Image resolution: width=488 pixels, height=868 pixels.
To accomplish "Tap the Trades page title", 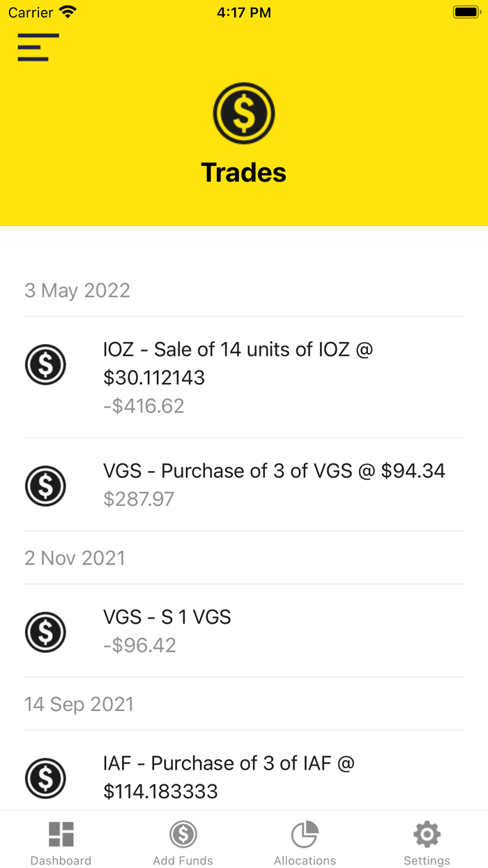I will click(243, 172).
